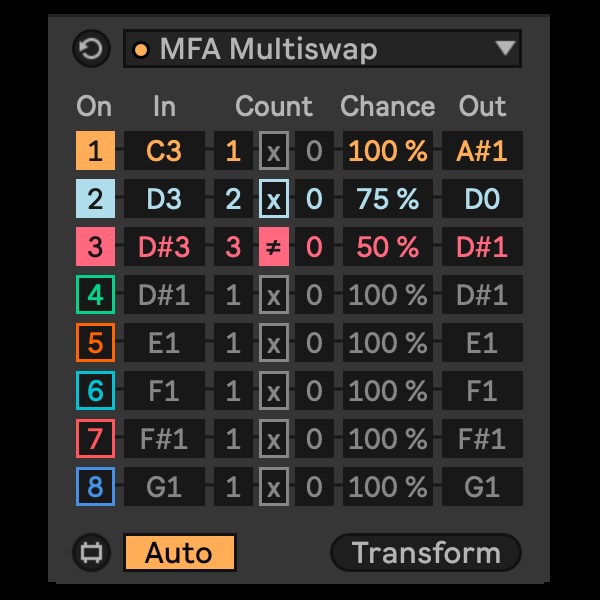Disable swap slot 1

coord(95,151)
